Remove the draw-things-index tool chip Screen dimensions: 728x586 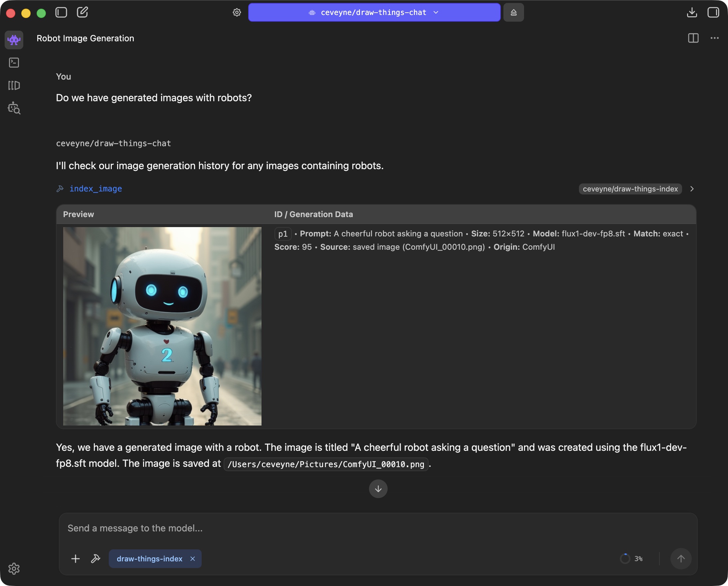pyautogui.click(x=192, y=559)
